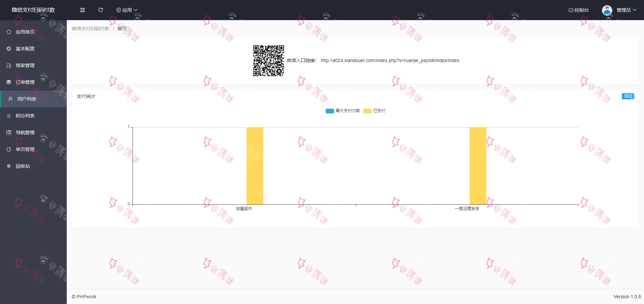Image resolution: width=644 pixels, height=304 pixels.
Task: Open 回收站 in the sidebar
Action: (x=33, y=166)
